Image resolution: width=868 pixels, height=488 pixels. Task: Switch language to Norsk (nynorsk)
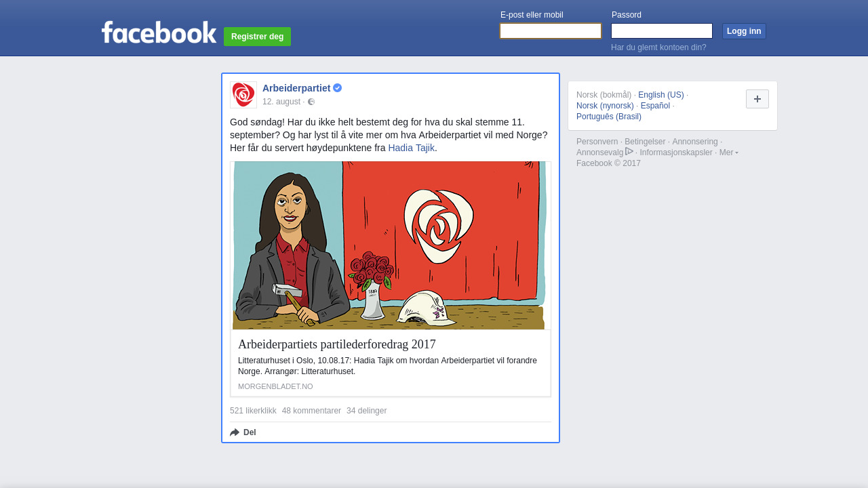[605, 106]
